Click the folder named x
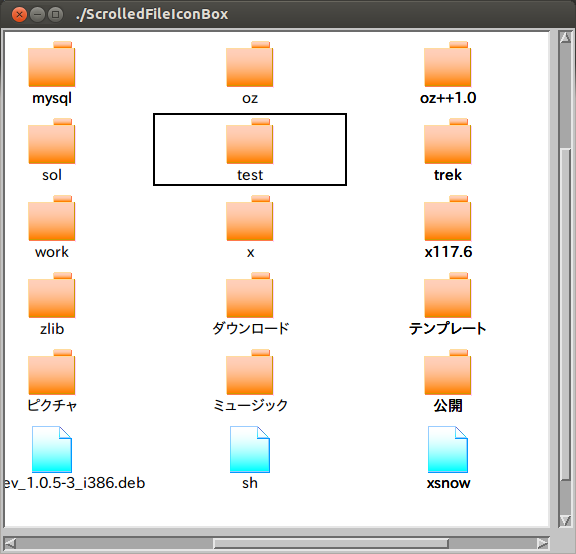 click(250, 218)
